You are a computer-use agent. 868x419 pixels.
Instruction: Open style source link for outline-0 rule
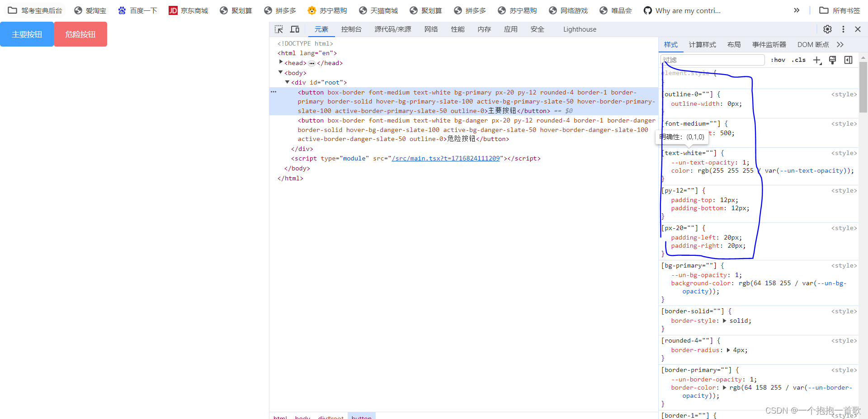pyautogui.click(x=844, y=94)
